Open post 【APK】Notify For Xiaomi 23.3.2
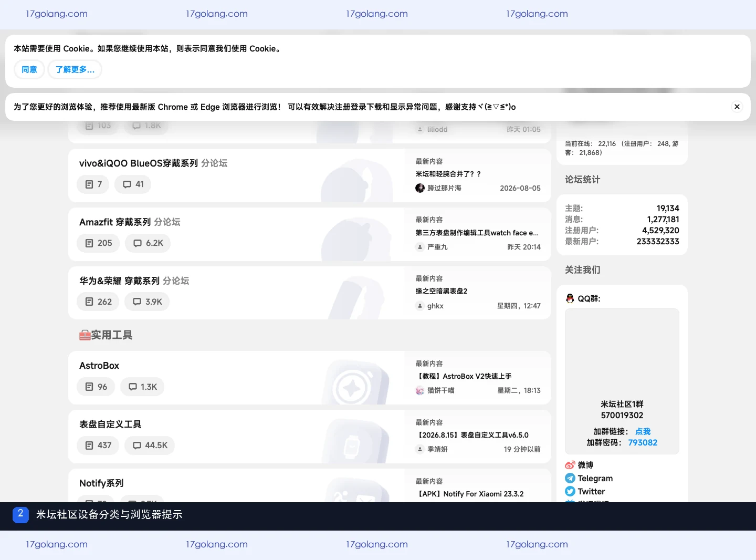Image resolution: width=756 pixels, height=560 pixels. pyautogui.click(x=469, y=494)
